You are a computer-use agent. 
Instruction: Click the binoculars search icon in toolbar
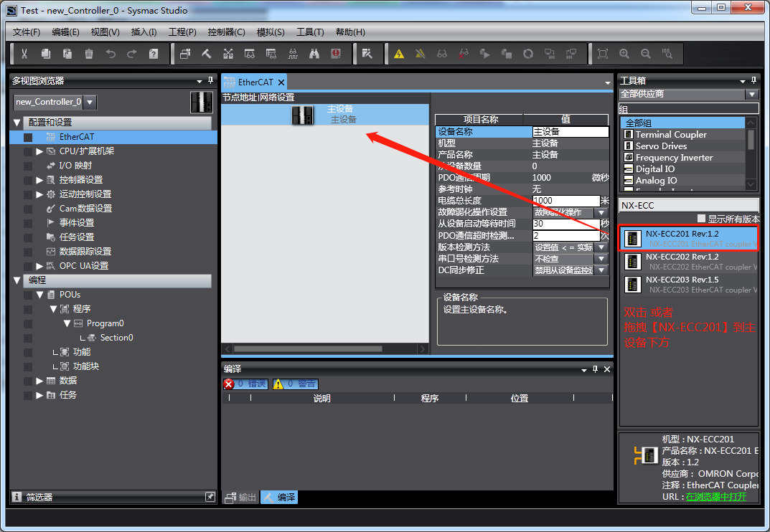pyautogui.click(x=314, y=54)
